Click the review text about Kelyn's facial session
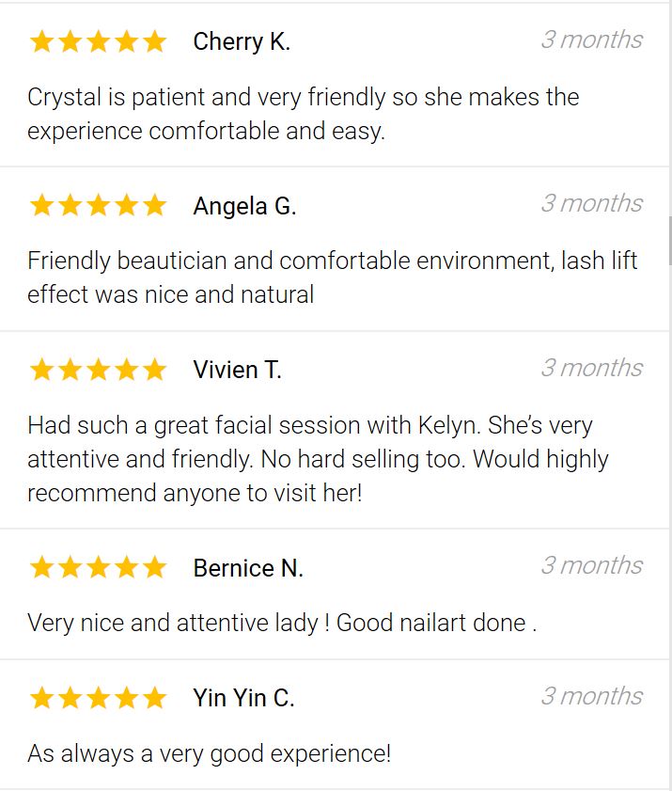Screen dimensions: 672x791 [x=318, y=459]
